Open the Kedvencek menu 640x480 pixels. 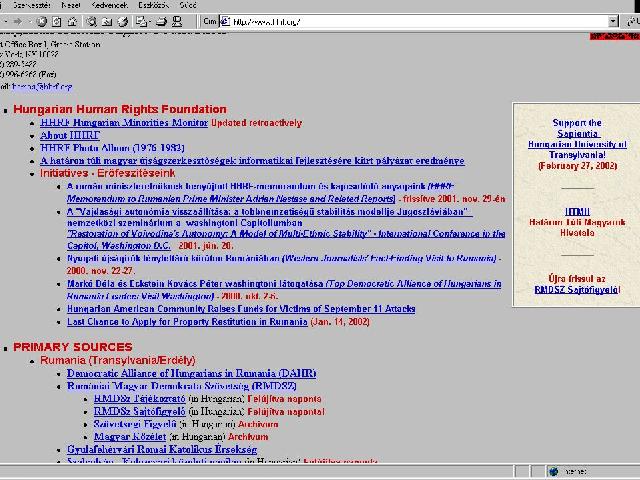click(x=109, y=5)
